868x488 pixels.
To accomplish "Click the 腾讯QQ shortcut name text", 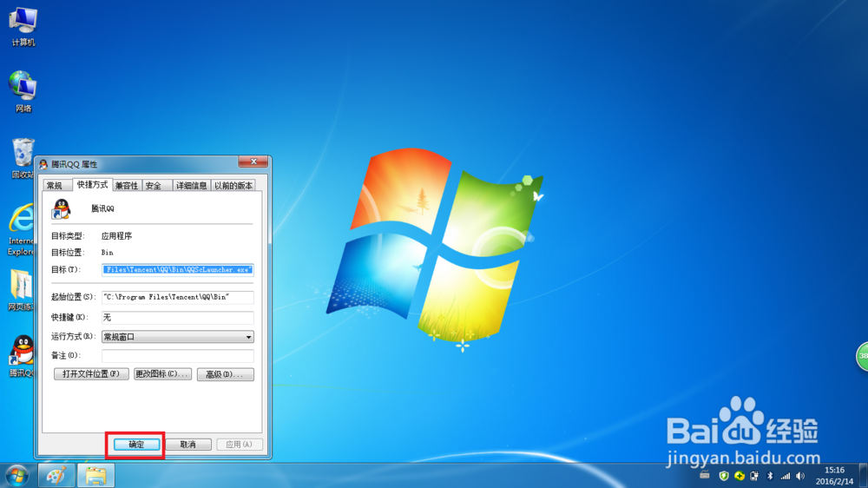I will [103, 208].
